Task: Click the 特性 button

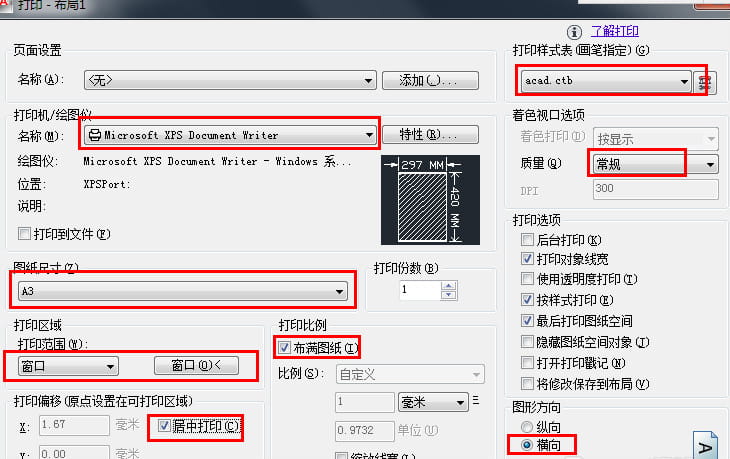Action: tap(430, 135)
